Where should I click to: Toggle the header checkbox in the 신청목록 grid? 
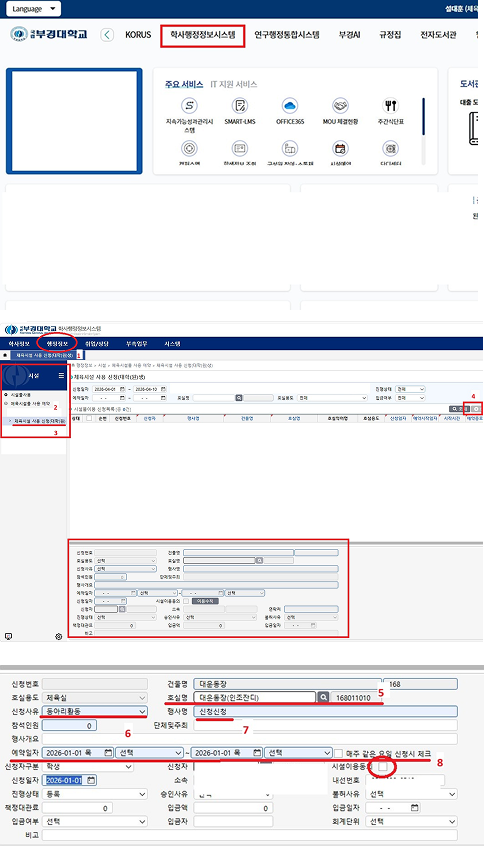(89, 418)
